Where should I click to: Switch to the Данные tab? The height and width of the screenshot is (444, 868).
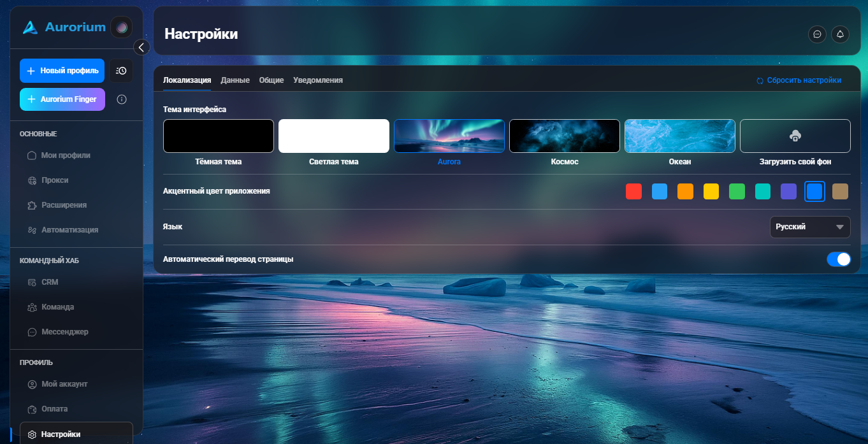pyautogui.click(x=235, y=80)
